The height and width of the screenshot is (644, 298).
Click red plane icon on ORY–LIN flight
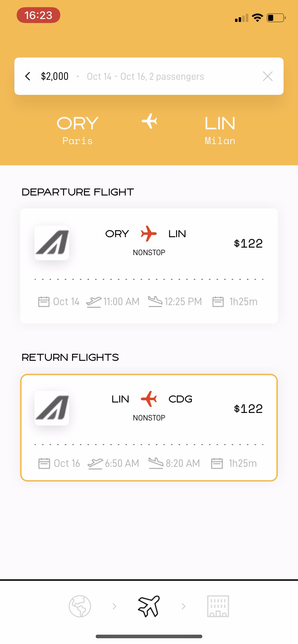tap(149, 234)
